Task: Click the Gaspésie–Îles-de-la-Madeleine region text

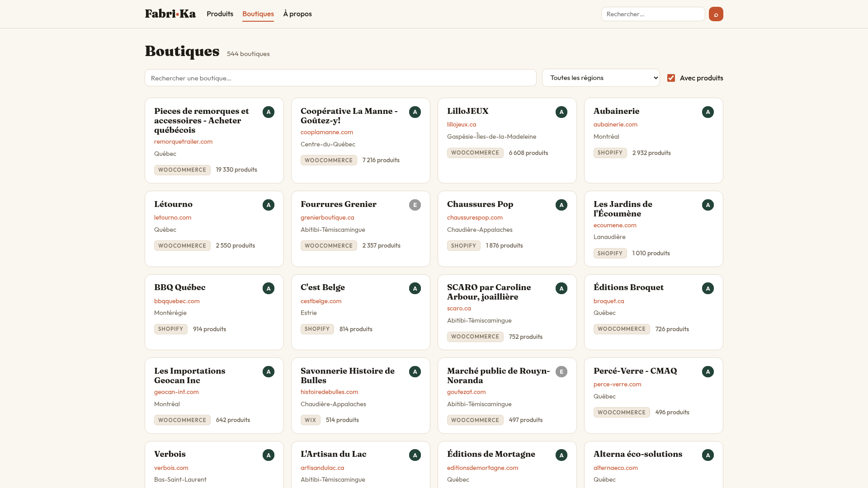Action: (x=491, y=137)
